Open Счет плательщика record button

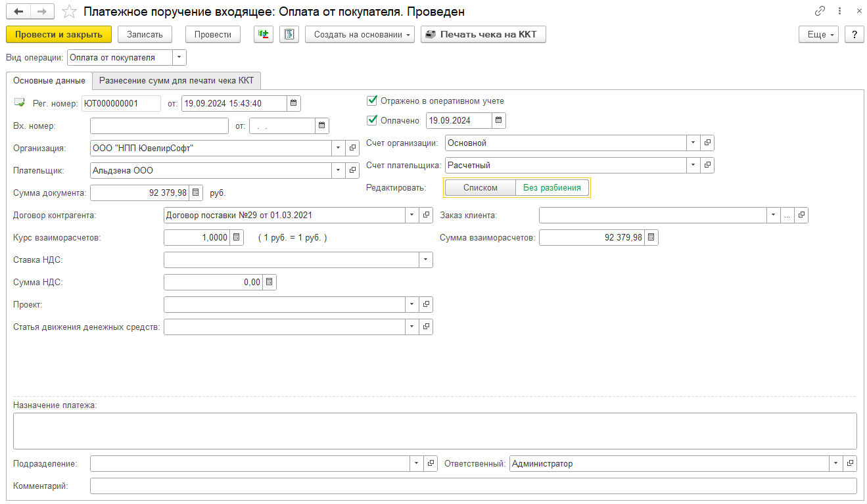707,165
